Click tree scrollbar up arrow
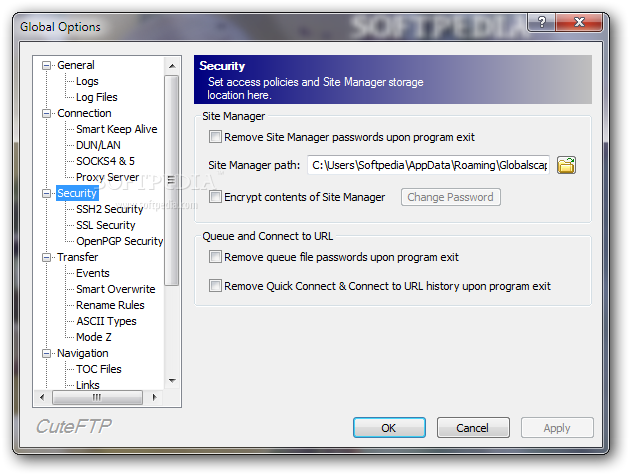 (x=172, y=66)
